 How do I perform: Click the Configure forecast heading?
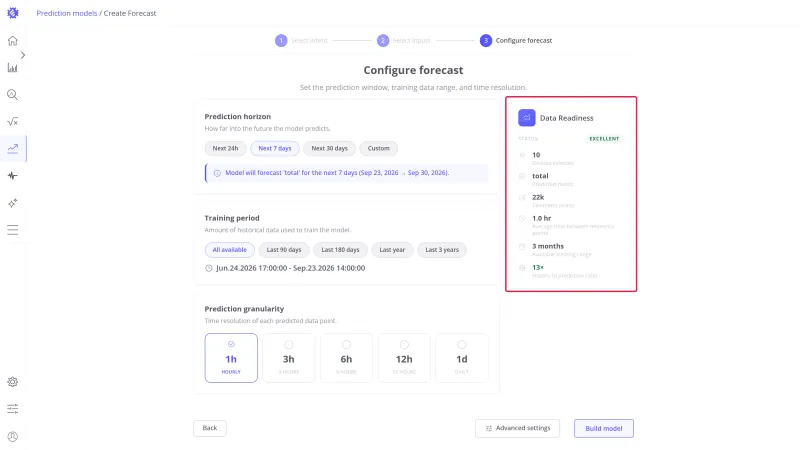tap(413, 70)
